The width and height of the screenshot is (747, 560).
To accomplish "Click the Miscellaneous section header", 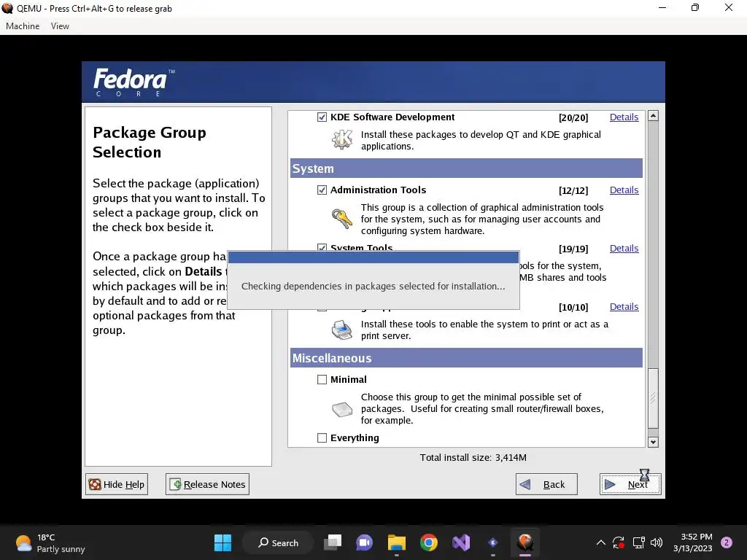I will pyautogui.click(x=466, y=358).
